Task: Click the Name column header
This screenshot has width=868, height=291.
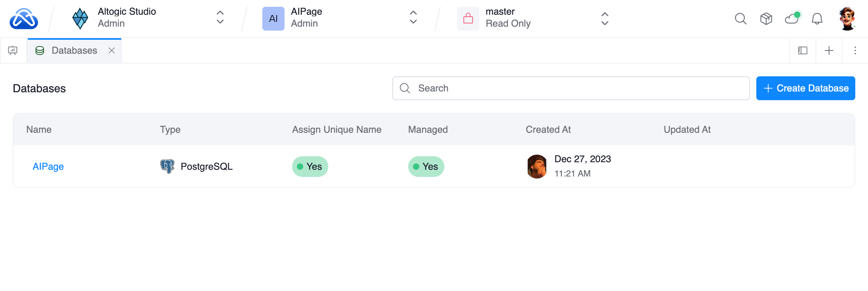Action: coord(39,130)
